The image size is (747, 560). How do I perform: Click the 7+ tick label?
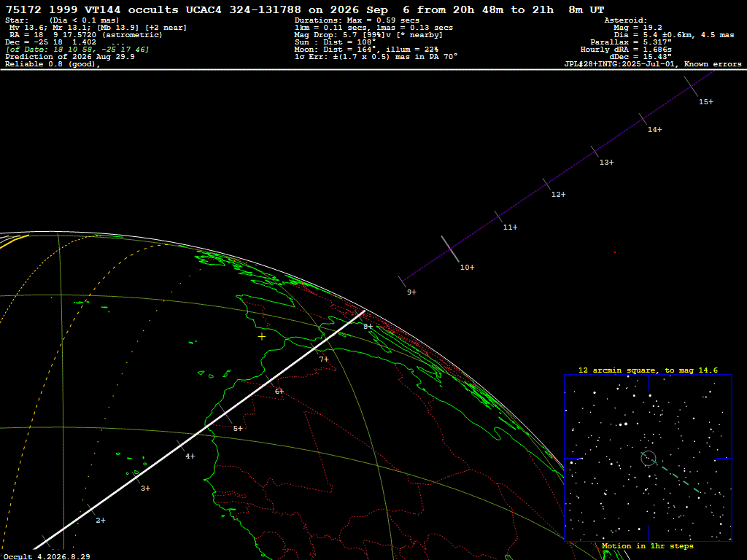pos(324,359)
